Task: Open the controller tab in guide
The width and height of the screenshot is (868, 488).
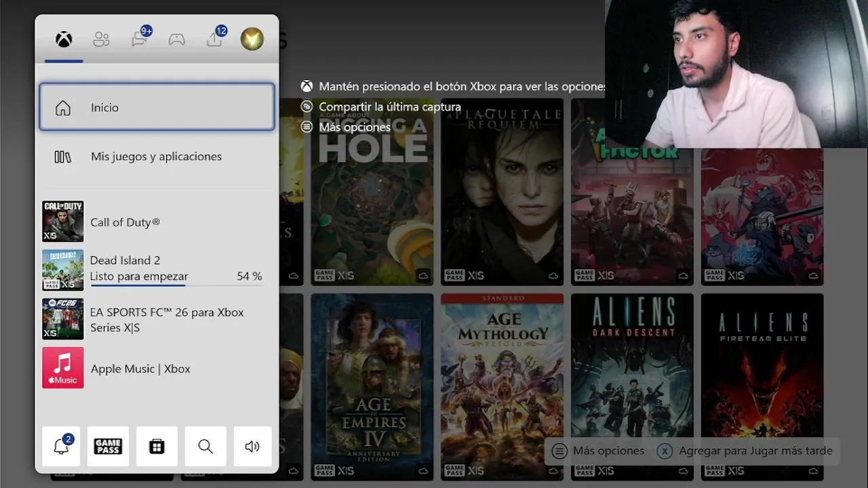Action: (x=177, y=39)
